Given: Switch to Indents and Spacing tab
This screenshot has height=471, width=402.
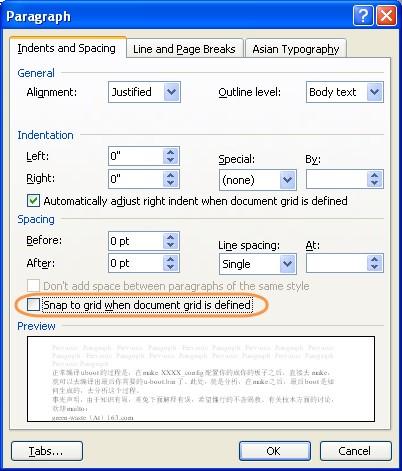Looking at the screenshot, I should pos(67,48).
